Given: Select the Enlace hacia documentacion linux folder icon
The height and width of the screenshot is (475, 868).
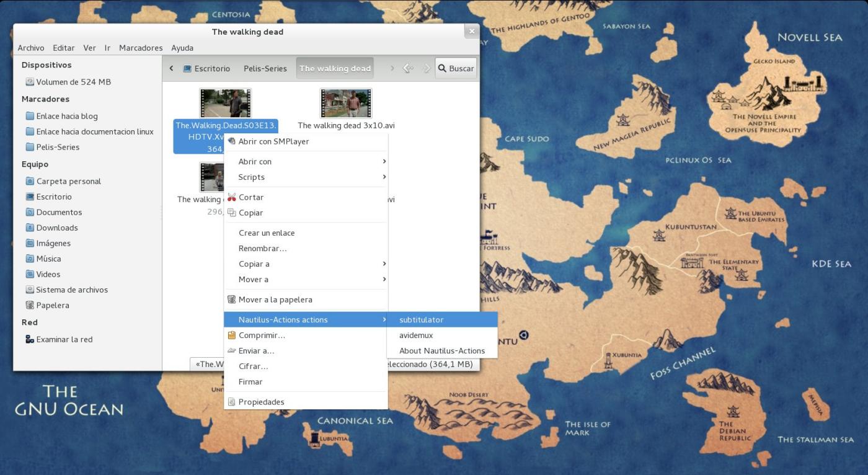Looking at the screenshot, I should pos(30,131).
